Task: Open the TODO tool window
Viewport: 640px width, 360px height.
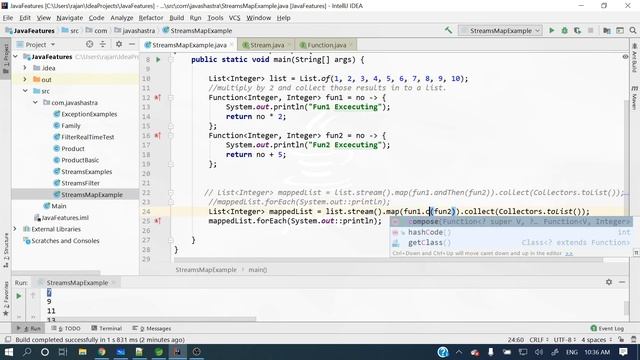Action: click(x=66, y=328)
